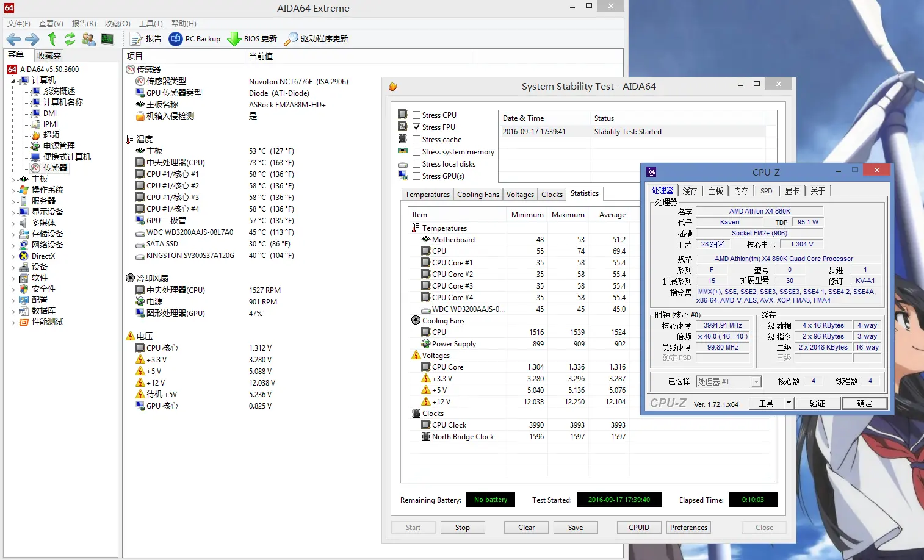Go forward with the blue right arrow
Image resolution: width=924 pixels, height=560 pixels.
tap(32, 39)
